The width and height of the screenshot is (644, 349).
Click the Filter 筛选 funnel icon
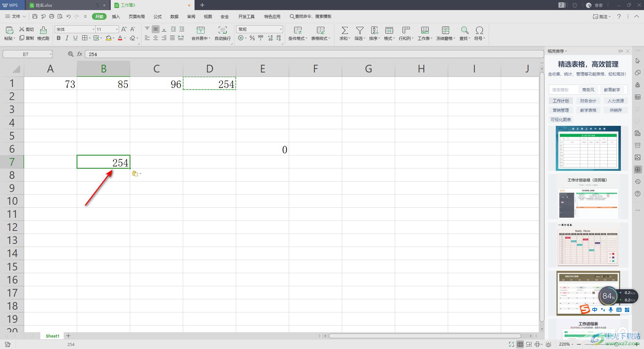[360, 31]
